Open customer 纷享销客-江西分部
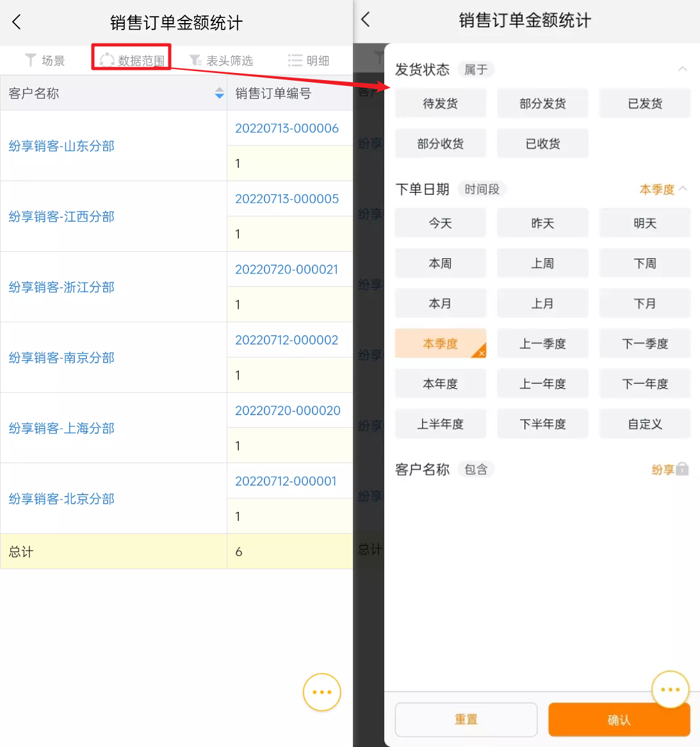Viewport: 700px width, 747px height. click(61, 217)
